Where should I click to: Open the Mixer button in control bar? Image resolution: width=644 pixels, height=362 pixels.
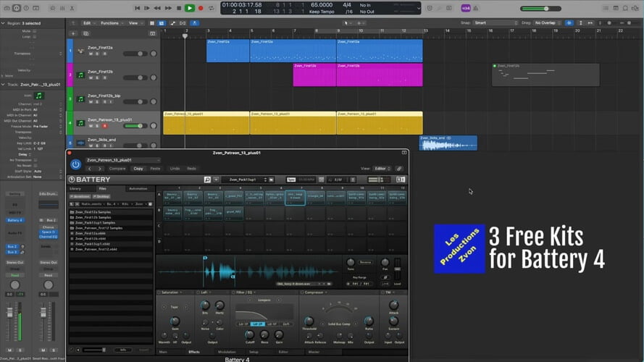tap(62, 8)
